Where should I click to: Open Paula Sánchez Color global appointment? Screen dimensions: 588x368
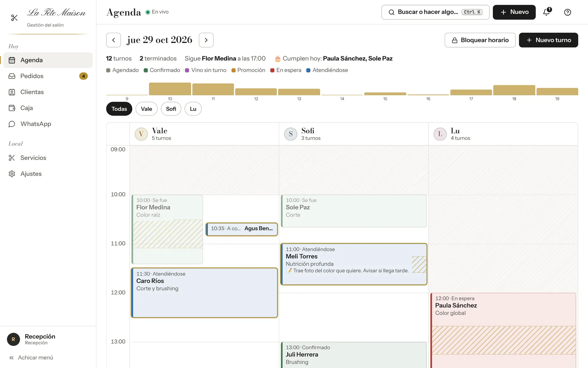click(x=503, y=330)
